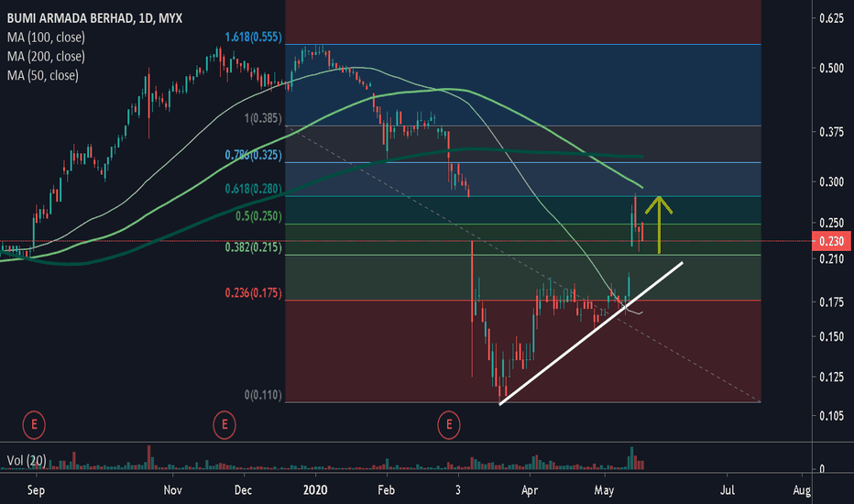Click the May label on time axis
Image resolution: width=854 pixels, height=504 pixels.
(x=604, y=490)
